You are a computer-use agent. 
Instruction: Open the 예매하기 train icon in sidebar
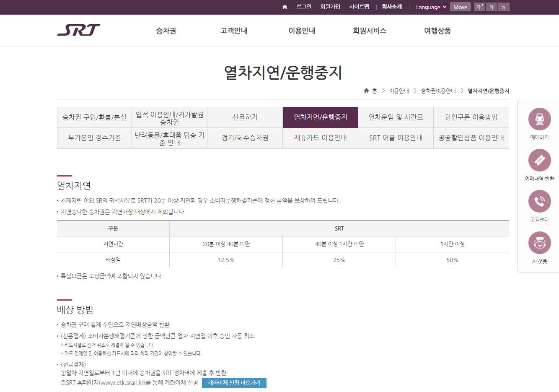click(539, 119)
